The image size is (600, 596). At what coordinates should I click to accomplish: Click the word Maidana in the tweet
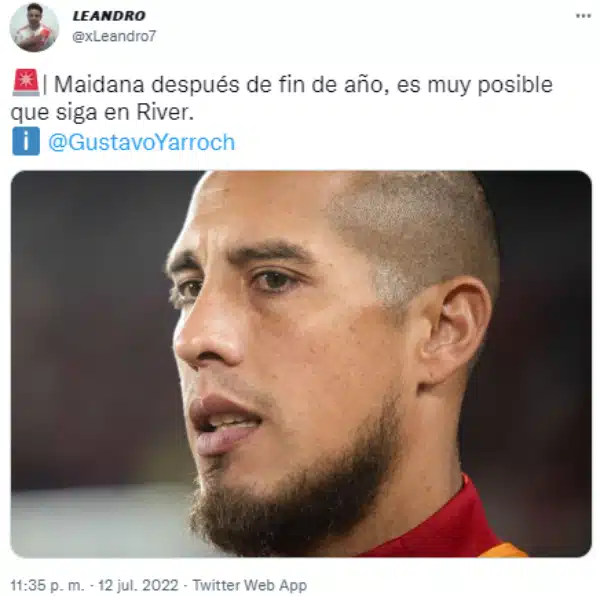99,84
